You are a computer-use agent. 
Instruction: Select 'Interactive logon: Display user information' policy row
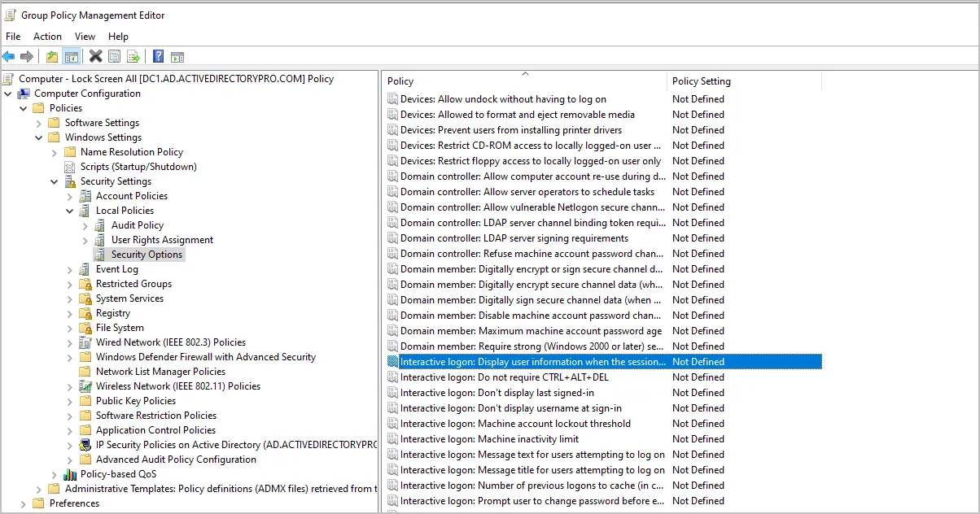pyautogui.click(x=604, y=362)
